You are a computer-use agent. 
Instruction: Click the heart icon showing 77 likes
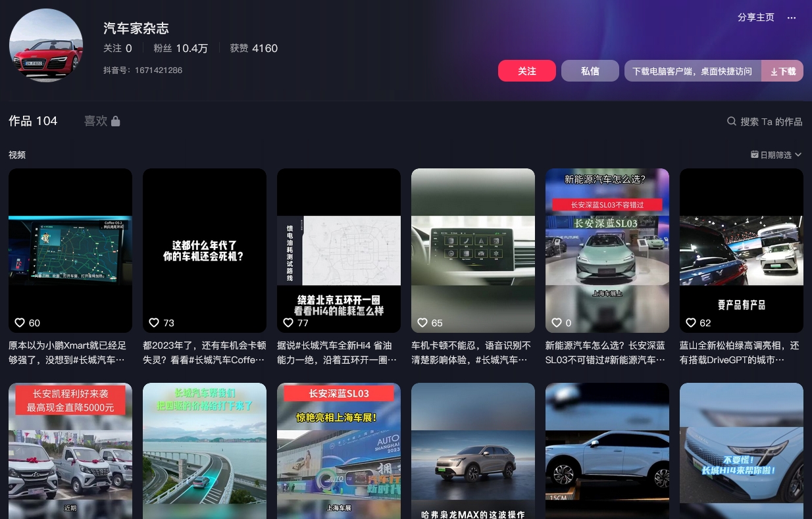tap(288, 322)
